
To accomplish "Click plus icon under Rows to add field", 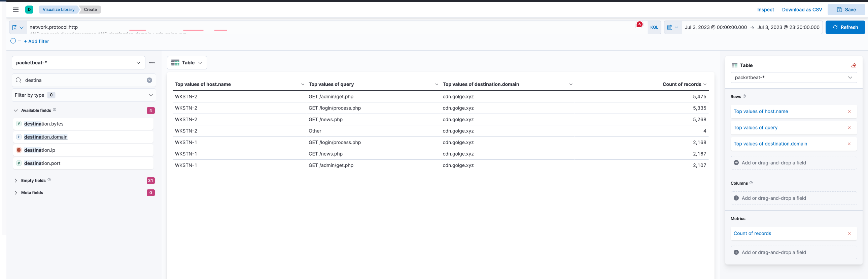I will click(736, 163).
